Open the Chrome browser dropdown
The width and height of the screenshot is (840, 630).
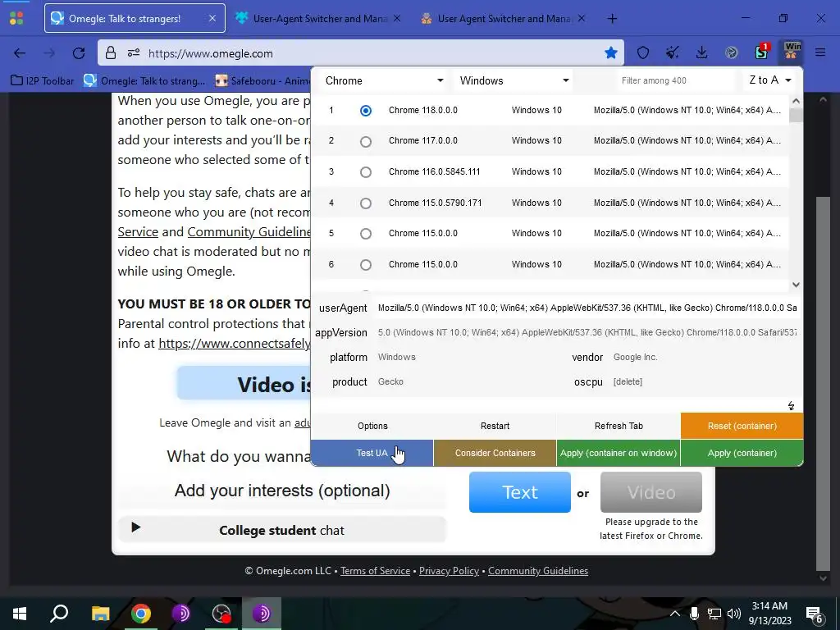pos(384,80)
